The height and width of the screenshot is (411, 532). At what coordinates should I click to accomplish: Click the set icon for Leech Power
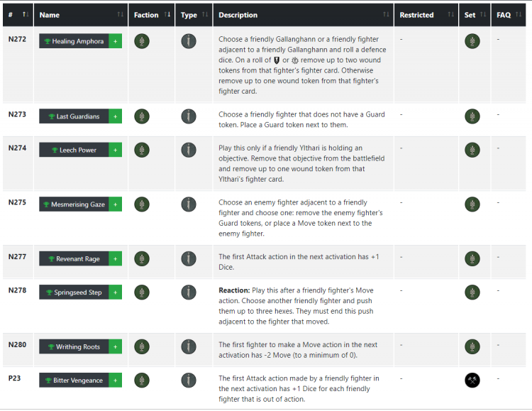472,150
